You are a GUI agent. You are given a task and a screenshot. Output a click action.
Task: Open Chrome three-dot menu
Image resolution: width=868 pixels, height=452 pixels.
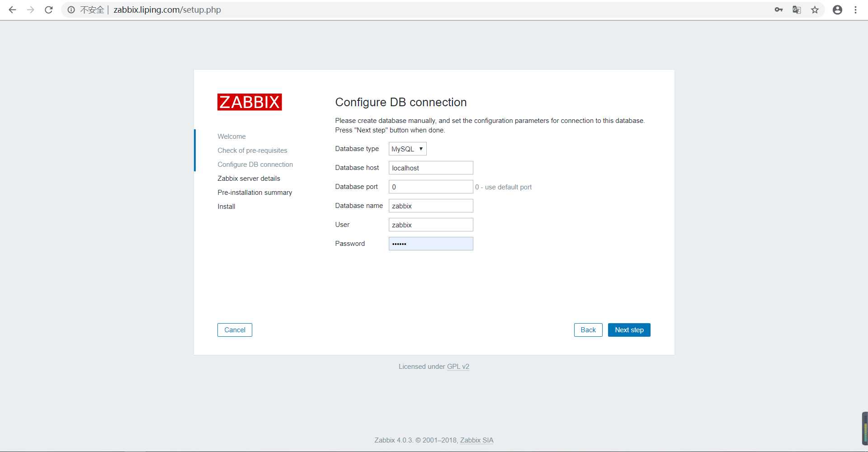tap(855, 9)
